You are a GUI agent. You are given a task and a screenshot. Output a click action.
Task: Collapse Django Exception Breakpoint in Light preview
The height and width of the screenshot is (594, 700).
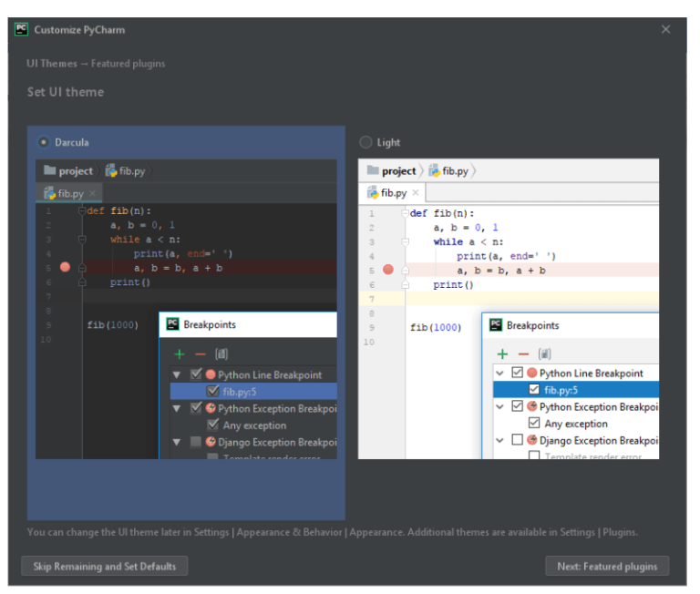pos(500,440)
